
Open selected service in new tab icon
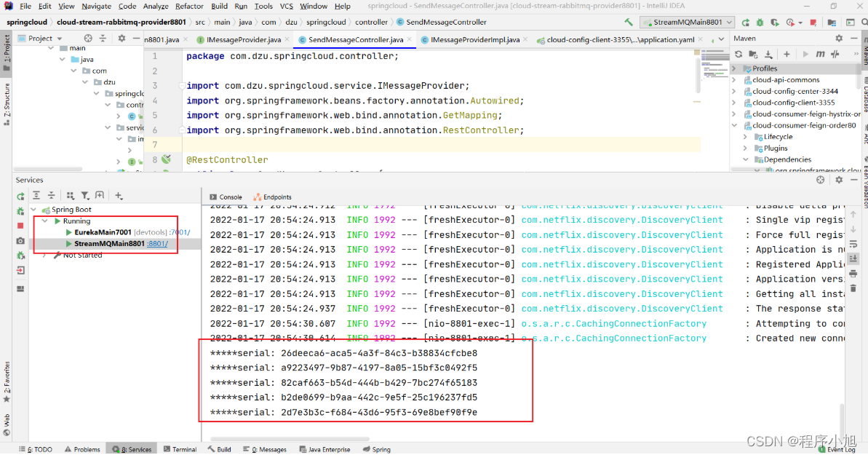point(100,195)
